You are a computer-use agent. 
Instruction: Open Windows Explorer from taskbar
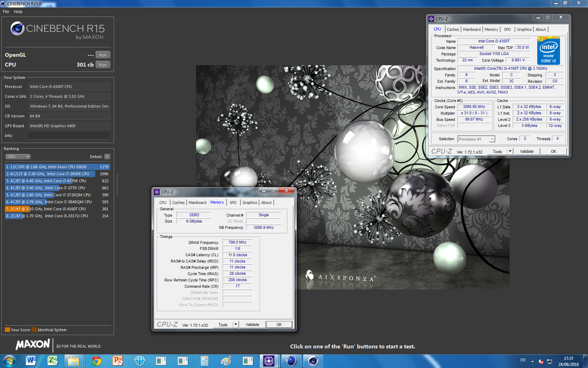[74, 361]
